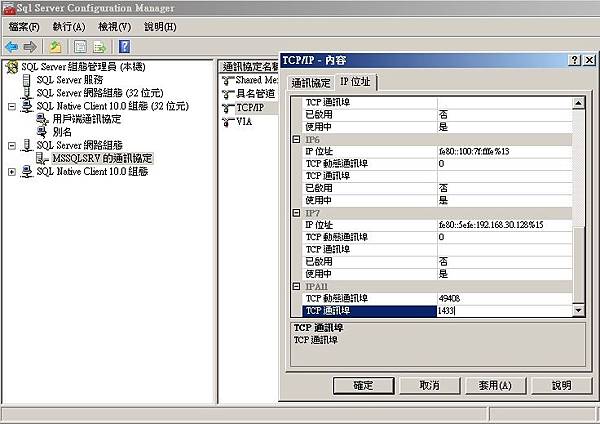Click the 用戶端通訊協定 tree icon
Image resolution: width=600 pixels, height=424 pixels.
[42, 119]
